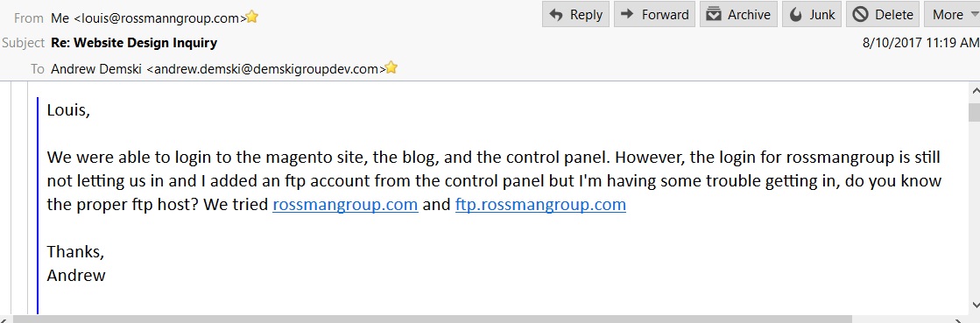The width and height of the screenshot is (980, 323).
Task: Click the vertical scrollbar thumb
Action: [x=974, y=112]
